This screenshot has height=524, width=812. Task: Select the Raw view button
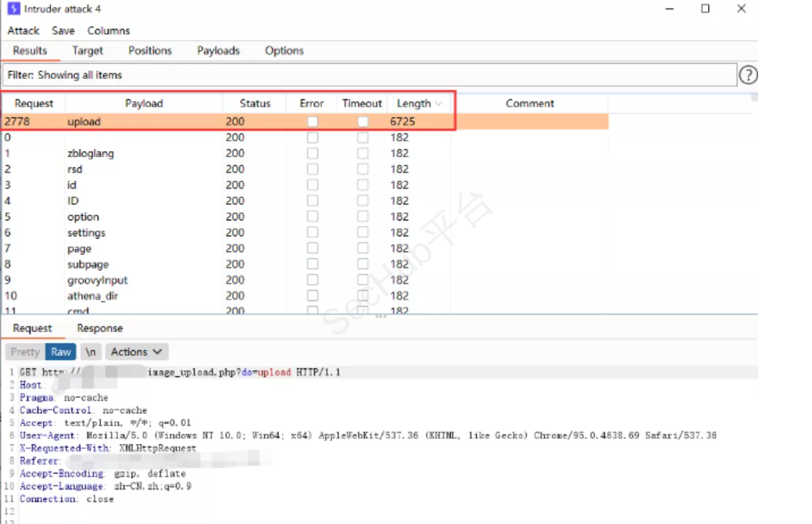click(61, 352)
